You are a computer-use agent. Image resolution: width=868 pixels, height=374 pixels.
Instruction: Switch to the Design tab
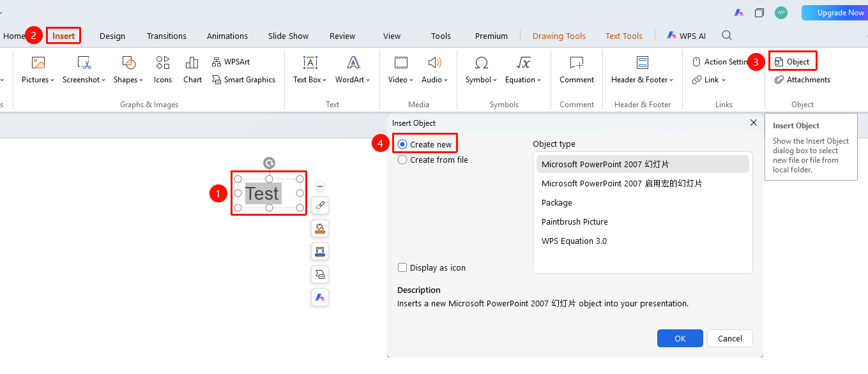pos(112,36)
